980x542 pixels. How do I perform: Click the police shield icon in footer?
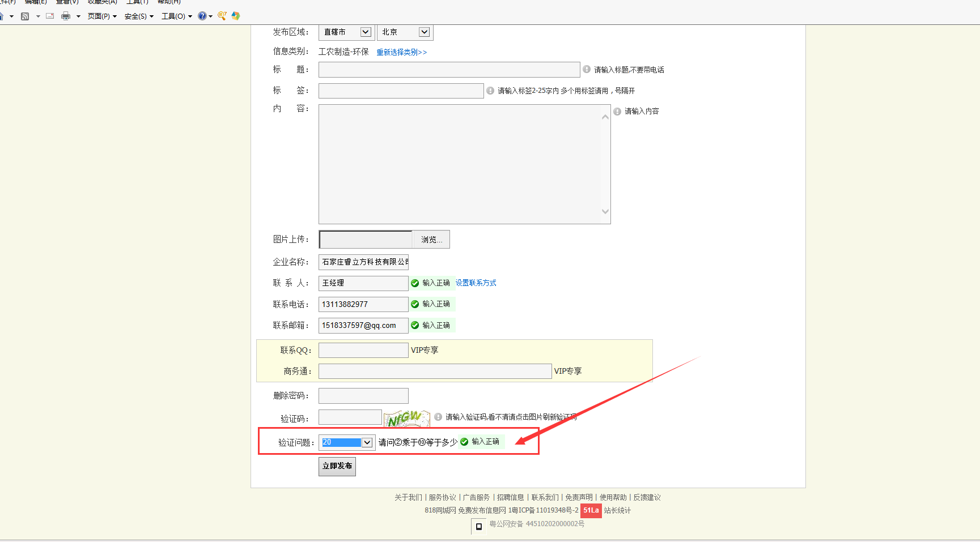tap(478, 526)
